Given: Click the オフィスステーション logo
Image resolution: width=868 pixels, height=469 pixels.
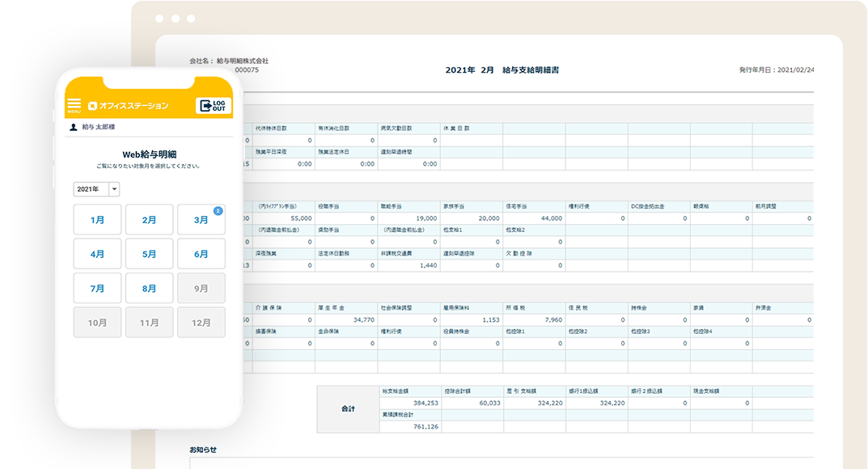Looking at the screenshot, I should pyautogui.click(x=128, y=106).
